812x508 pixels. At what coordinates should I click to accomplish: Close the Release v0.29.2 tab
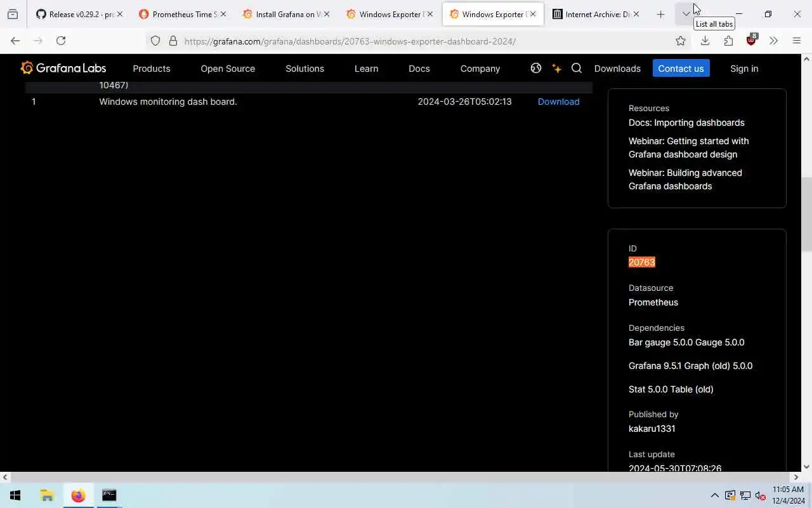119,14
